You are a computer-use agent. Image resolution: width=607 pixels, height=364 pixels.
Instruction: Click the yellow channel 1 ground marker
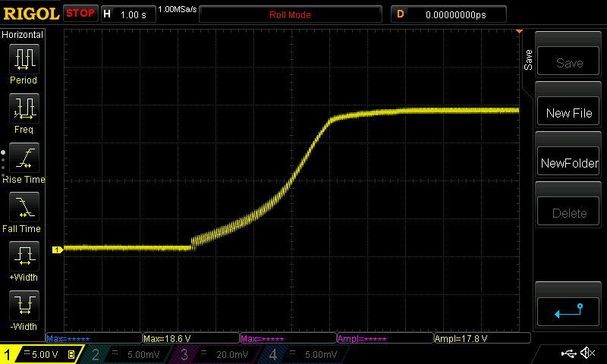pos(56,249)
